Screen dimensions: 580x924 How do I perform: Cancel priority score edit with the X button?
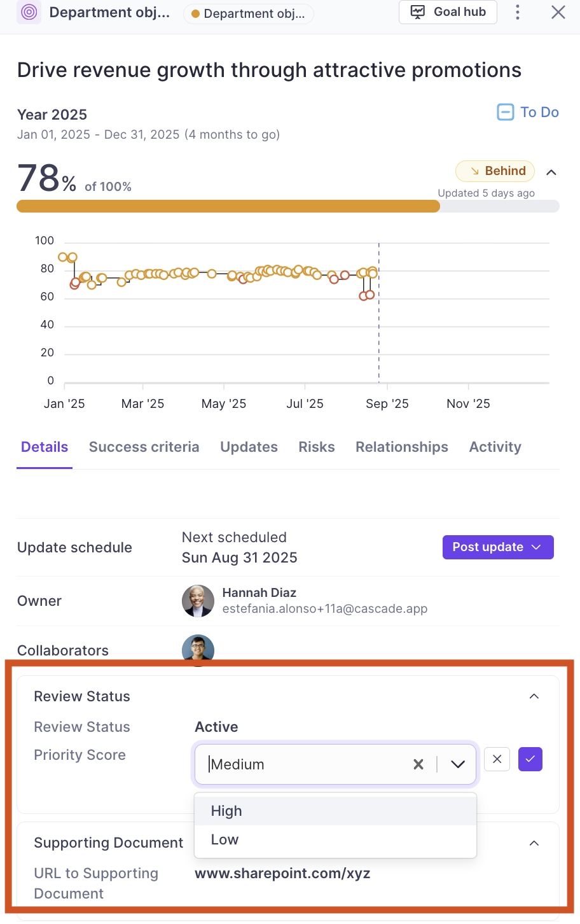point(497,759)
